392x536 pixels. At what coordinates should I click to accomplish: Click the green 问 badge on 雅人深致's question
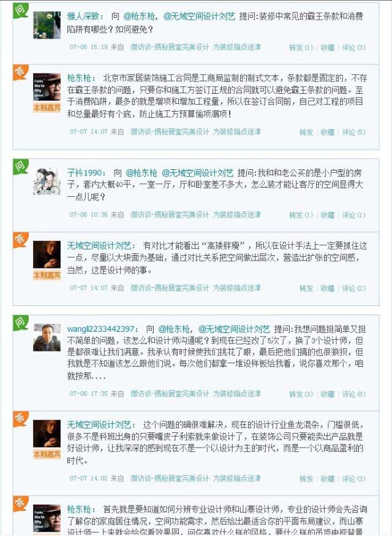pyautogui.click(x=20, y=10)
